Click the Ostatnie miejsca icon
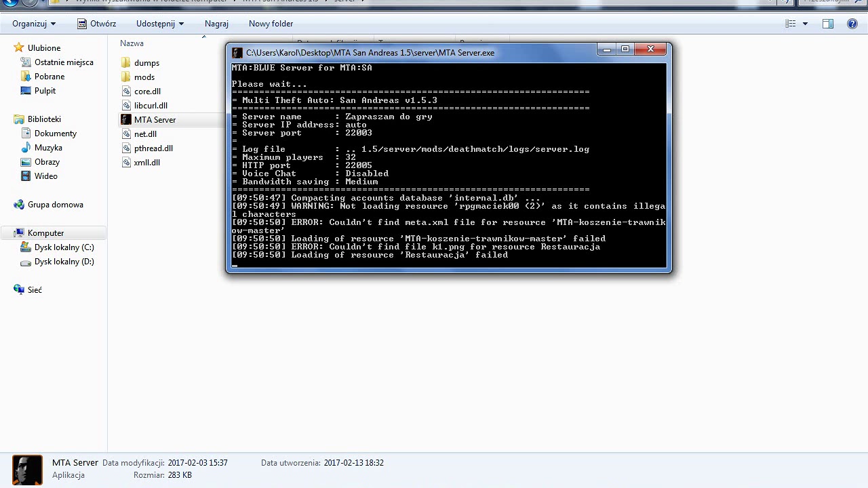Image resolution: width=868 pixels, height=488 pixels. click(x=26, y=62)
